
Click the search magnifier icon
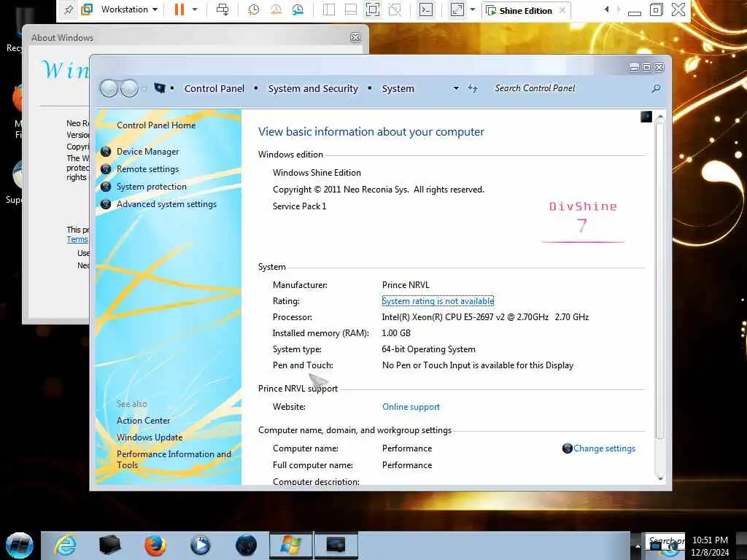click(656, 88)
